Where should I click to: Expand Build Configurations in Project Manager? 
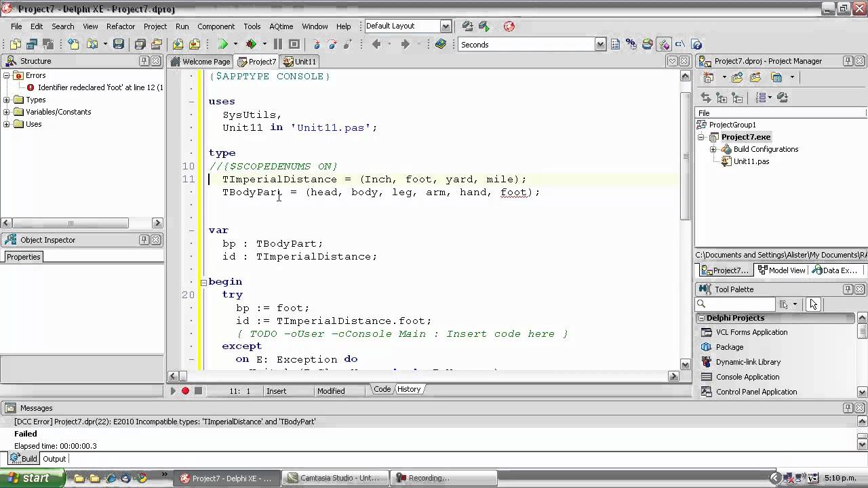click(713, 149)
